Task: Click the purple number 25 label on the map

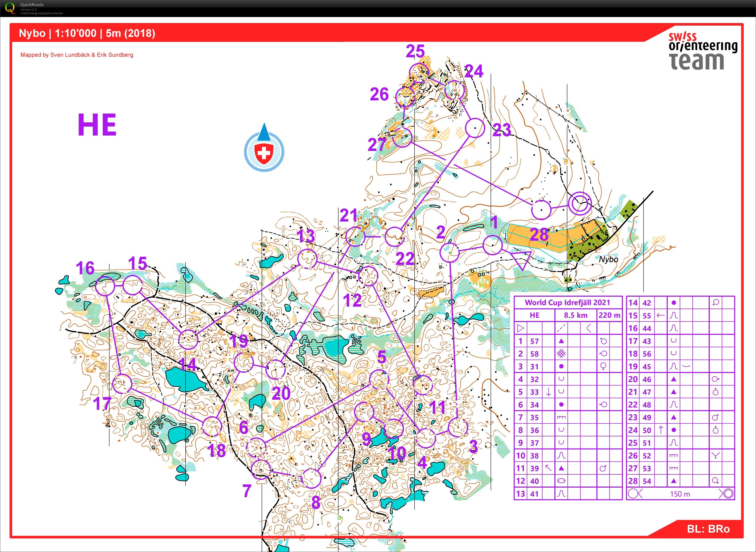Action: (x=416, y=51)
